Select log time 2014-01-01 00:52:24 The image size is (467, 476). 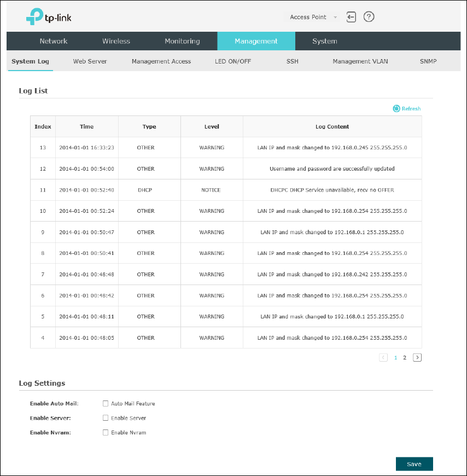(x=87, y=211)
